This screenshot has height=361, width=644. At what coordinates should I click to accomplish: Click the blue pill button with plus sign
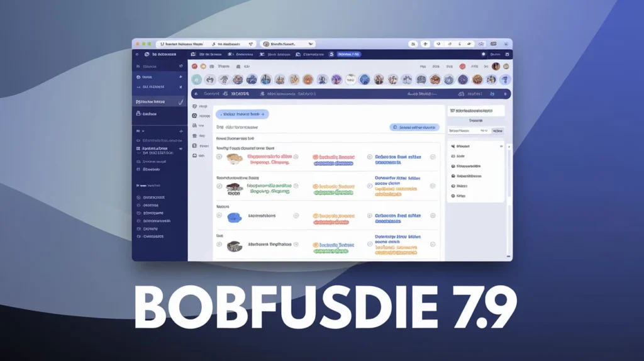coord(242,114)
